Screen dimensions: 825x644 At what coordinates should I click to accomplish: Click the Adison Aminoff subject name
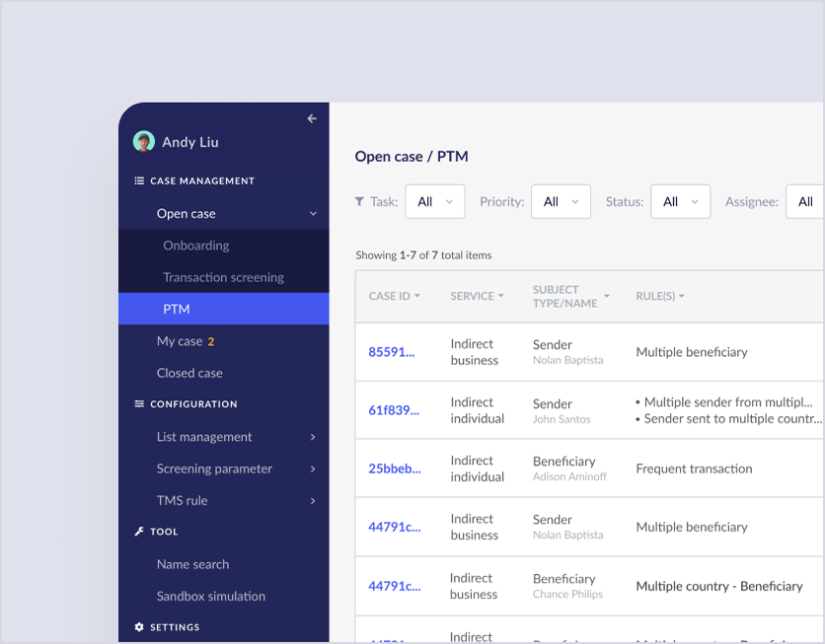pyautogui.click(x=569, y=476)
